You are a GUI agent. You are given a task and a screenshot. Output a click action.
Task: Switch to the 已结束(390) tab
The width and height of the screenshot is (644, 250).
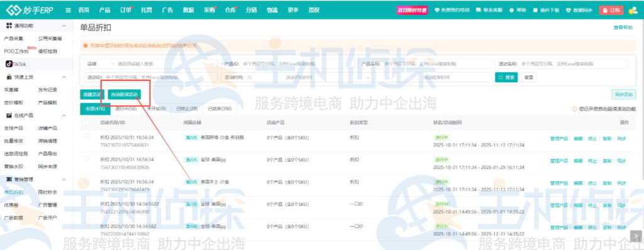(x=219, y=109)
